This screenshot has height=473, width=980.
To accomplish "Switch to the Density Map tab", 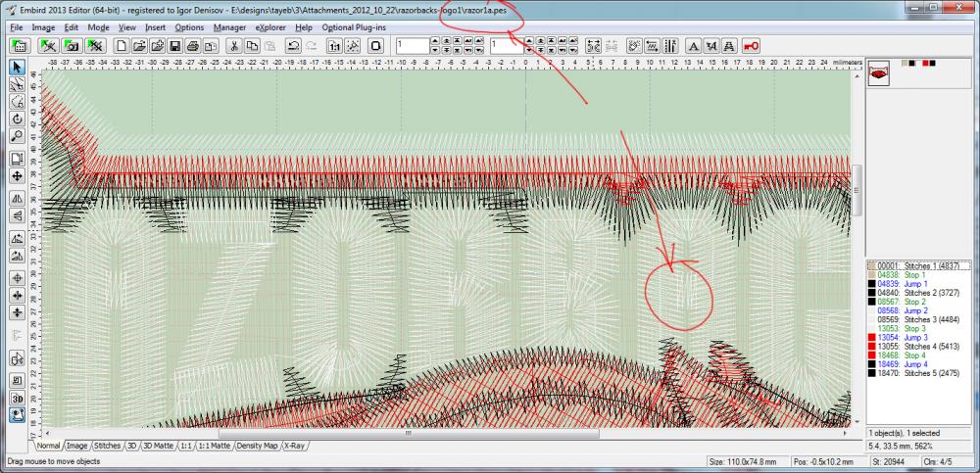I will point(257,447).
